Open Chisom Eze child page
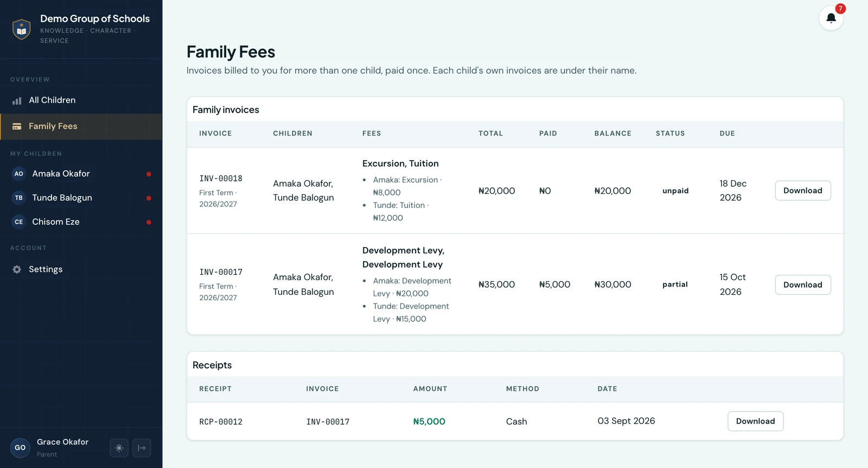Image resolution: width=868 pixels, height=468 pixels. point(81,222)
